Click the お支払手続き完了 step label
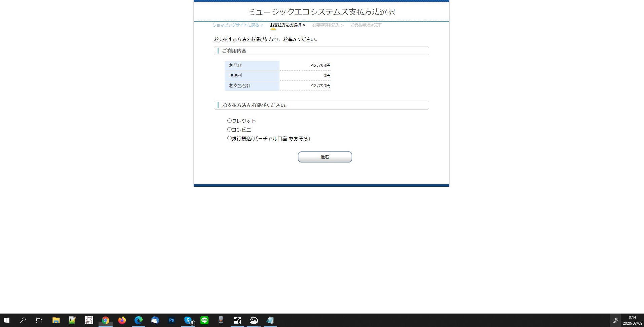The height and width of the screenshot is (327, 644). (x=366, y=25)
